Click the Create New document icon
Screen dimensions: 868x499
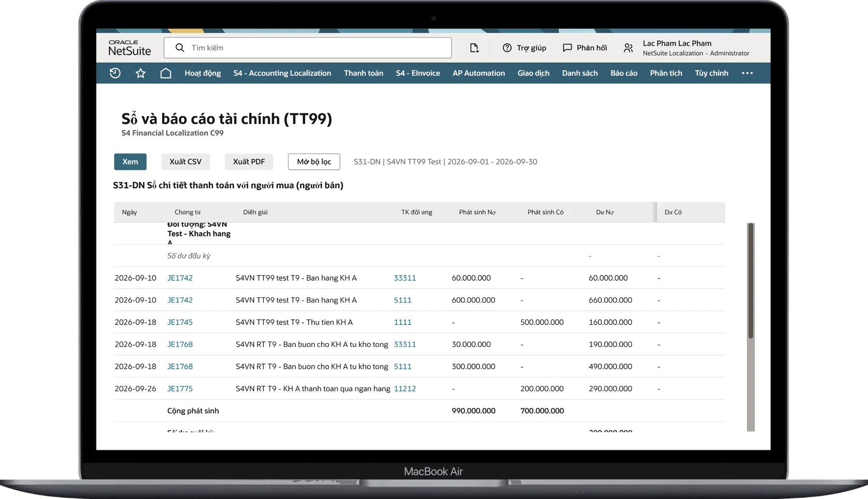474,48
